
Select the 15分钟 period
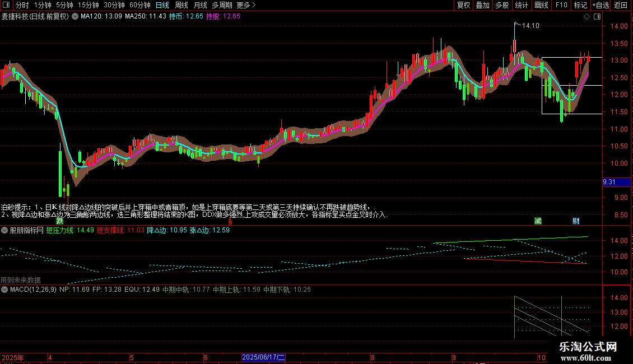tap(89, 5)
